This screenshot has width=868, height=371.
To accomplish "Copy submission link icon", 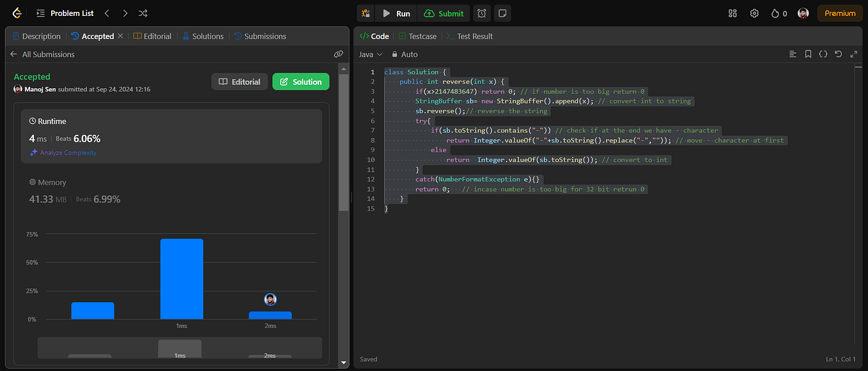I will [338, 54].
